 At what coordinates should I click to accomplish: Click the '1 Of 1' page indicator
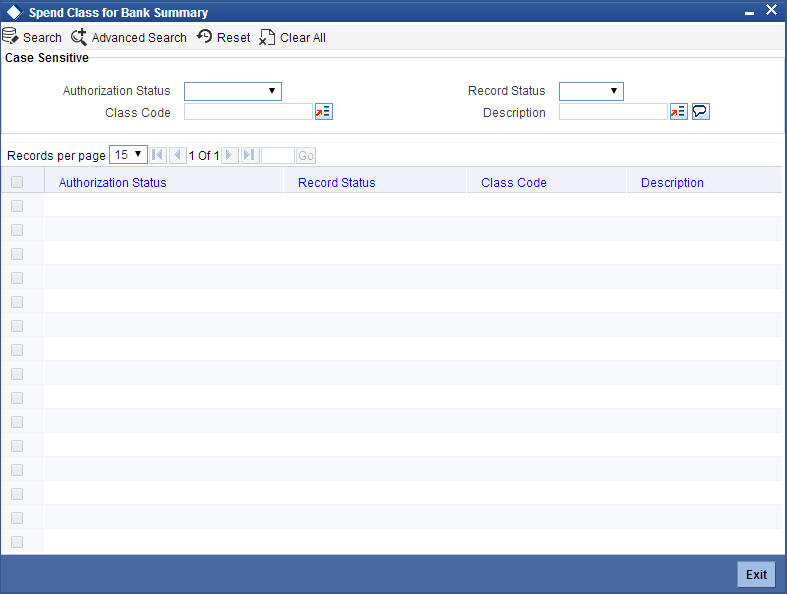point(204,156)
